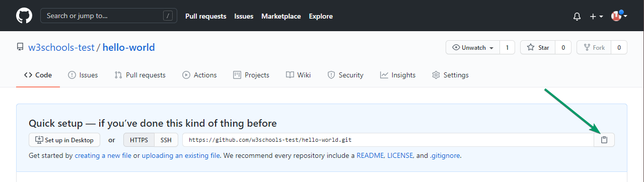Star the repository
Image resolution: width=644 pixels, height=182 pixels.
[538, 48]
